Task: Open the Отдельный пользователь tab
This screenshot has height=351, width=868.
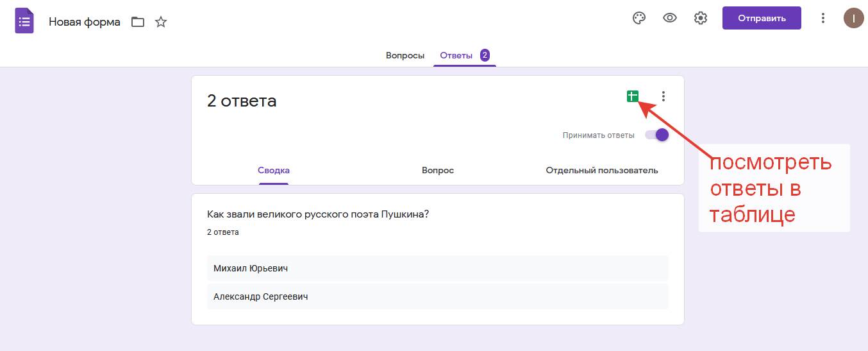Action: pyautogui.click(x=601, y=170)
